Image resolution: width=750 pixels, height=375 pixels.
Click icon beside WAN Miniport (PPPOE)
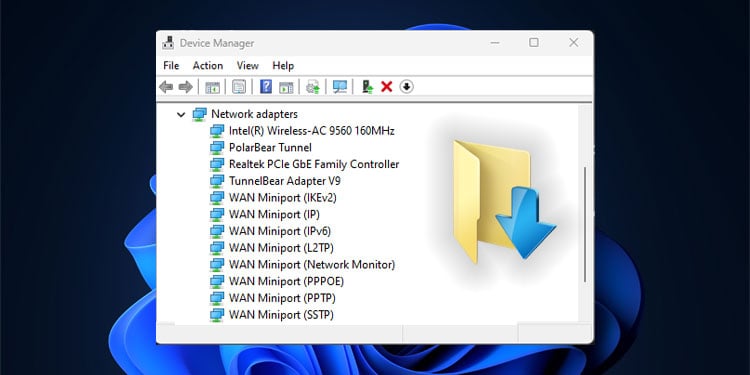point(217,281)
